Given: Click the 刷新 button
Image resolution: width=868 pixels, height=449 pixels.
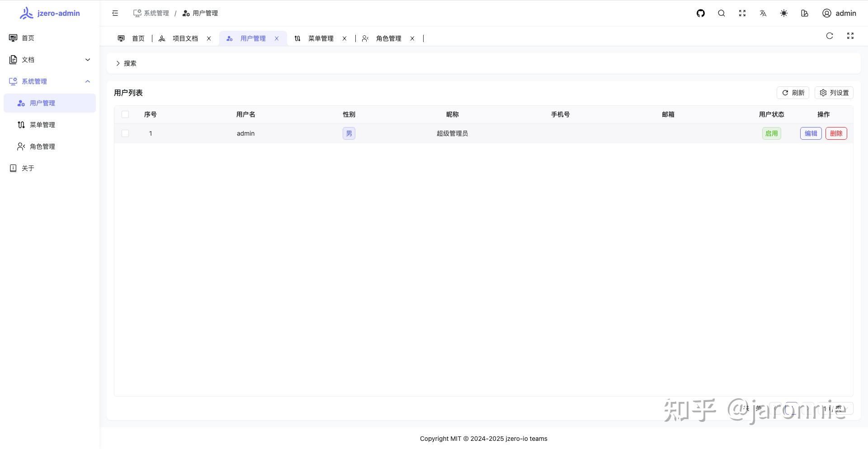Looking at the screenshot, I should click(793, 93).
